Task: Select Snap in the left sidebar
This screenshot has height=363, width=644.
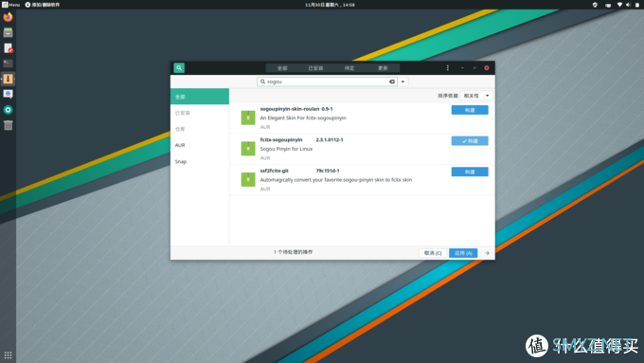Action: pos(200,161)
